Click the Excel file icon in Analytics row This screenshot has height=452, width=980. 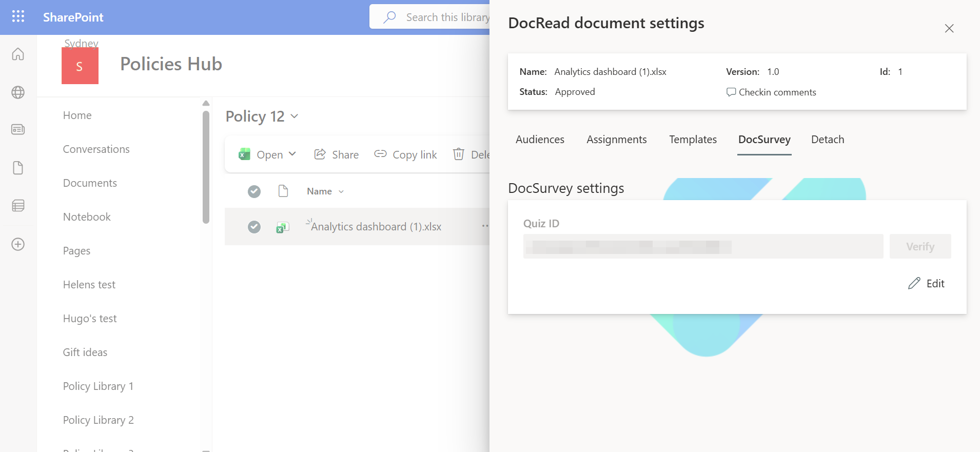click(283, 227)
